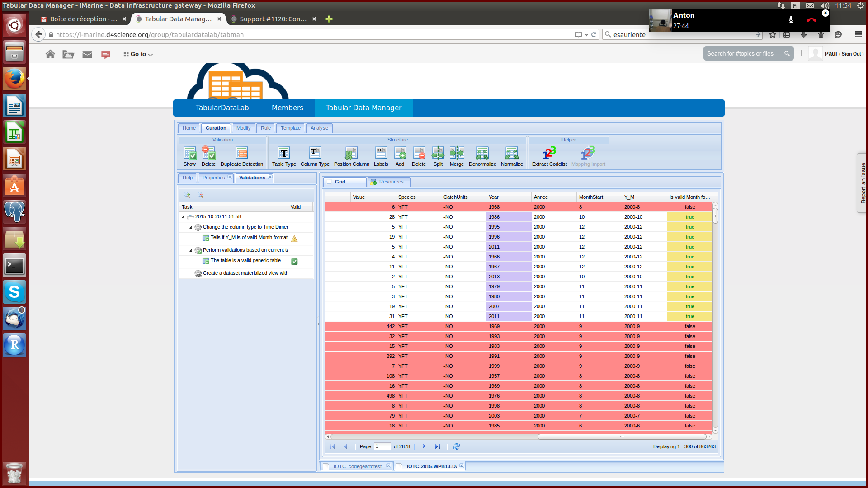
Task: Click the Extract Codelist icon
Action: 549,153
